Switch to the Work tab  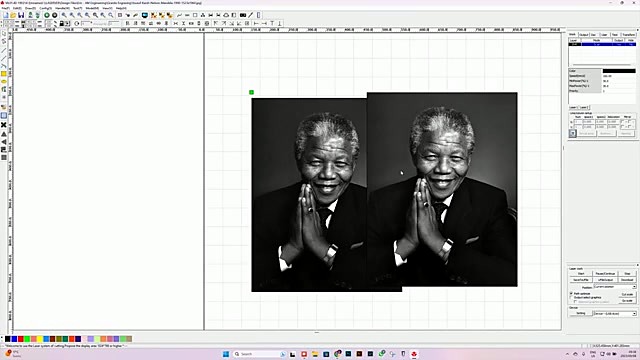point(573,35)
